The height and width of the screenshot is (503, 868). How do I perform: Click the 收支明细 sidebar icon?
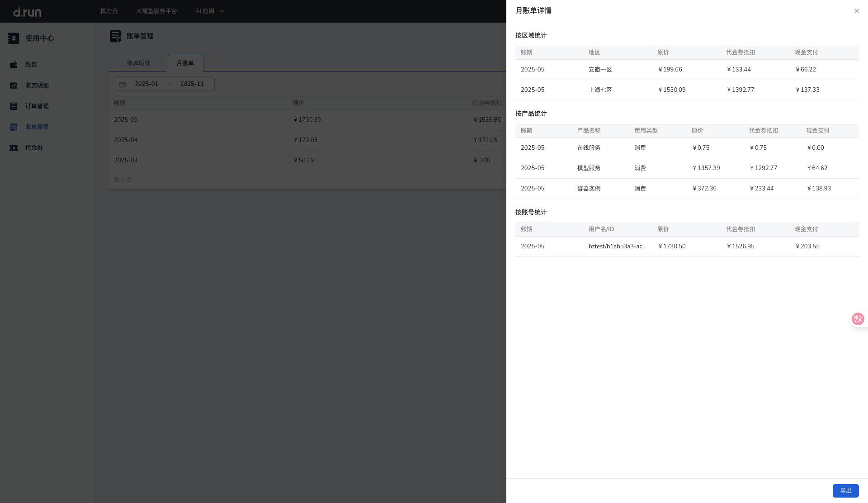pos(14,85)
